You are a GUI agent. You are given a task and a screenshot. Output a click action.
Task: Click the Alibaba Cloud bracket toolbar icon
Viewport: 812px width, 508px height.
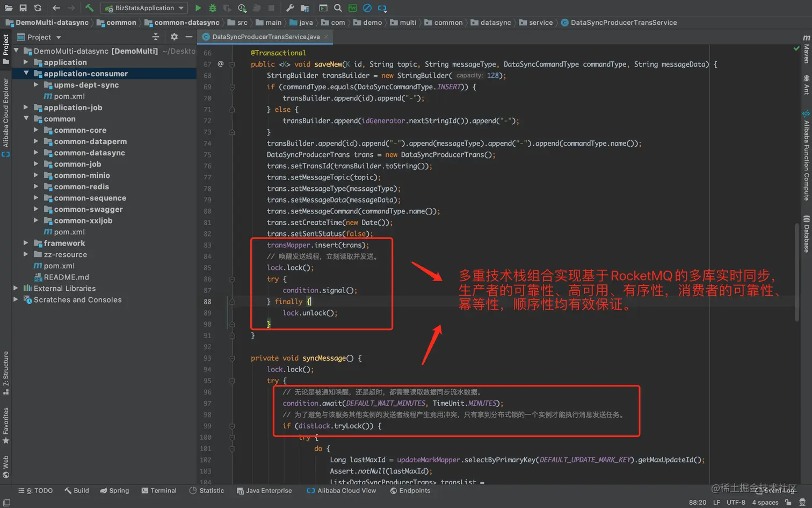(x=382, y=8)
